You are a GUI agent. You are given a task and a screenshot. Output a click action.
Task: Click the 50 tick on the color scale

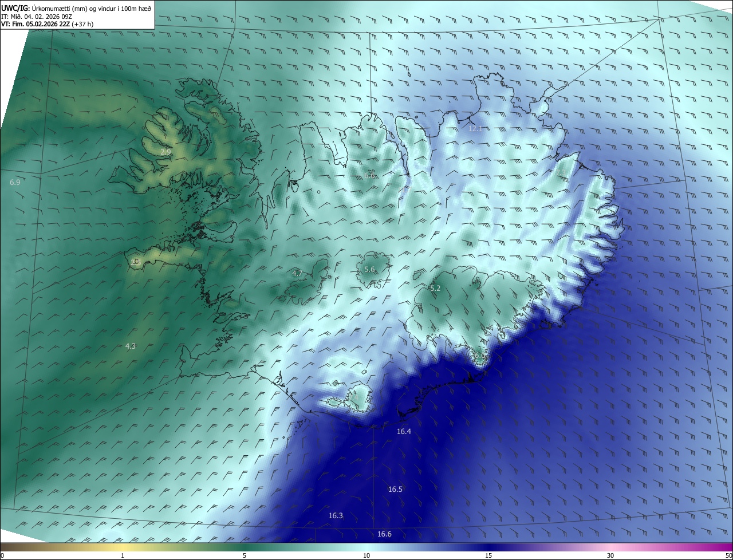tap(728, 555)
